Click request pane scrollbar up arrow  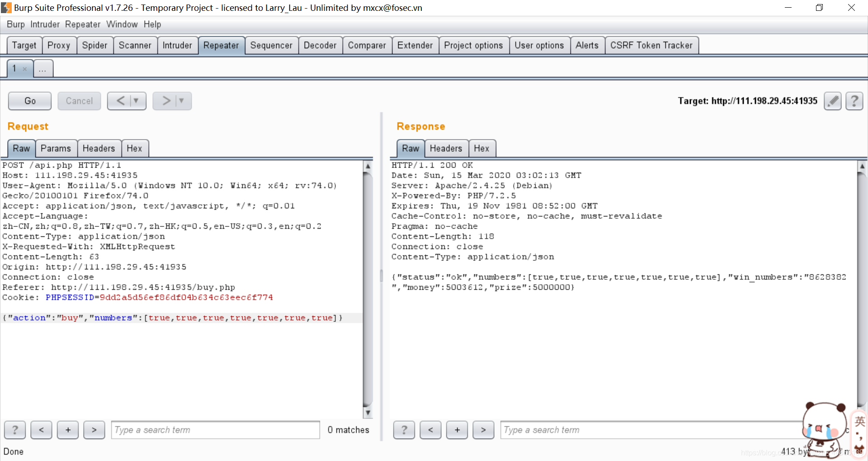[368, 166]
